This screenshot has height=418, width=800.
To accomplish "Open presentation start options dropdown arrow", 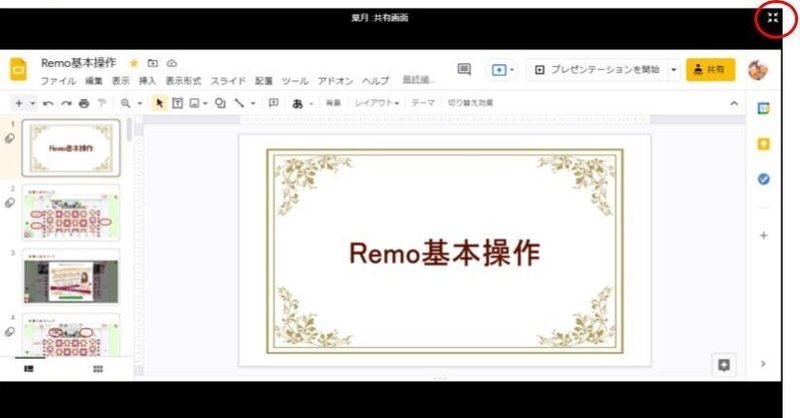I will pyautogui.click(x=674, y=70).
